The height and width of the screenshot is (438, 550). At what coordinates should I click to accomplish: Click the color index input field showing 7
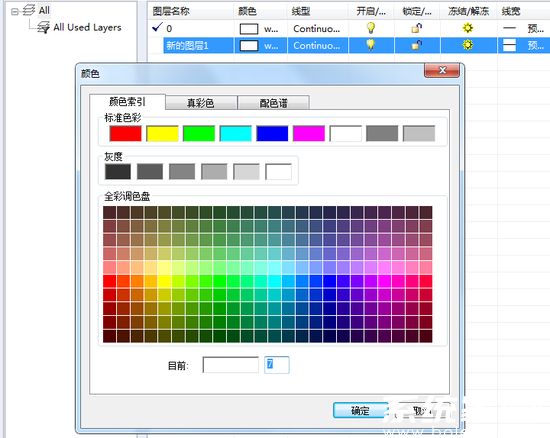point(276,365)
